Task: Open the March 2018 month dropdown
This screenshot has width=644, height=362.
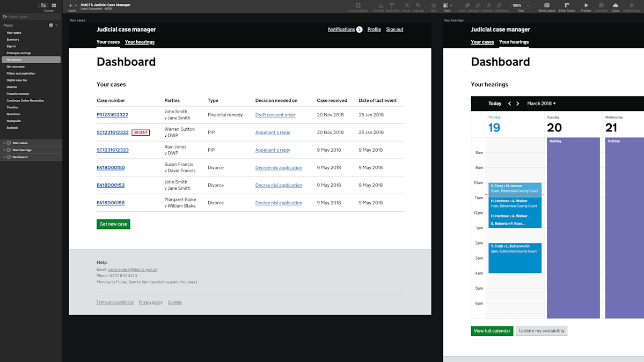Action: 541,104
